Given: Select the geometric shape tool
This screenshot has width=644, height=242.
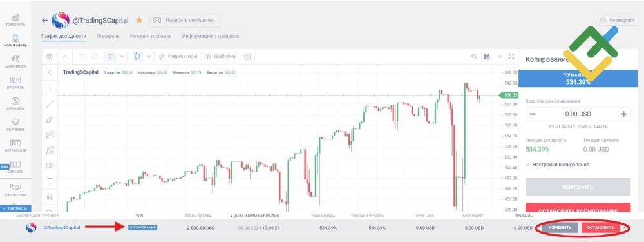Looking at the screenshot, I should click(x=50, y=150).
